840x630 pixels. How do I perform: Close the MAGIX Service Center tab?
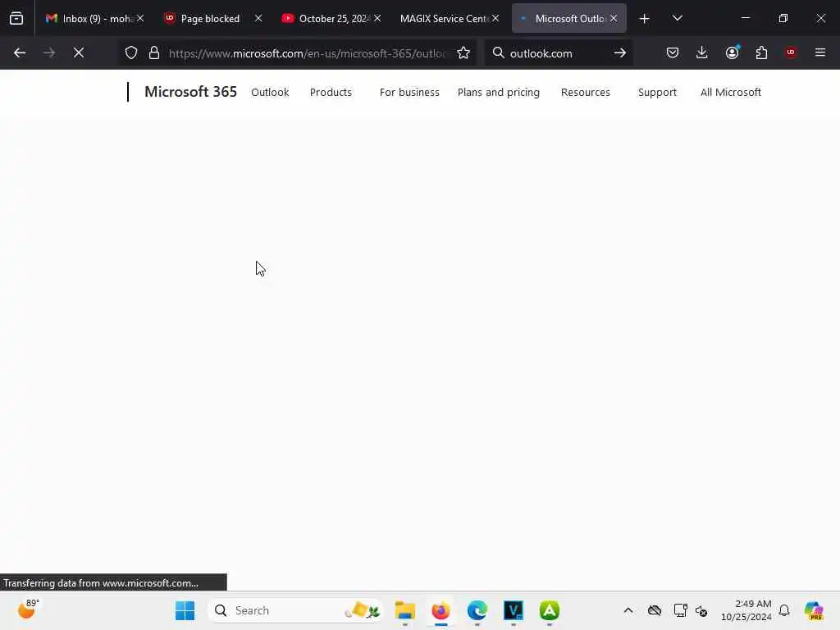click(x=495, y=18)
